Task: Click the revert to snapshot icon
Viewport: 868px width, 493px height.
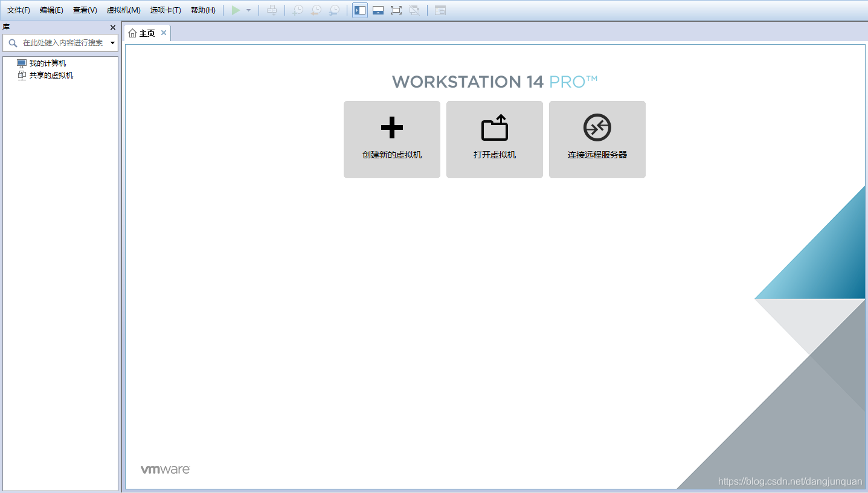Action: pyautogui.click(x=316, y=10)
